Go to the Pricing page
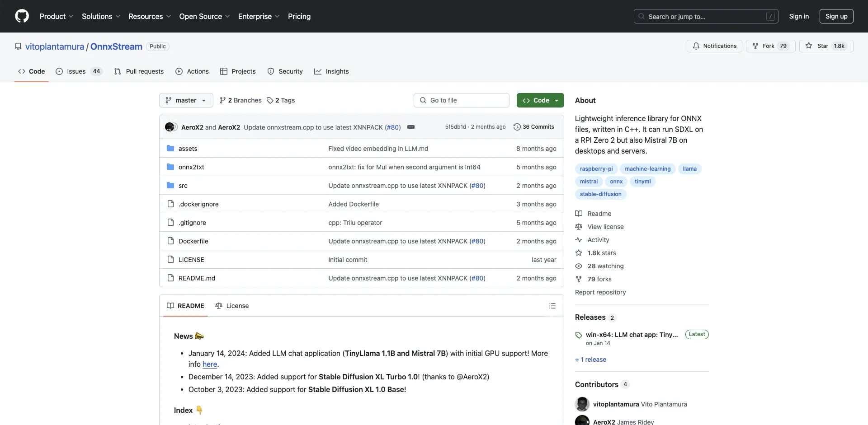Viewport: 868px width, 425px height. (x=299, y=16)
